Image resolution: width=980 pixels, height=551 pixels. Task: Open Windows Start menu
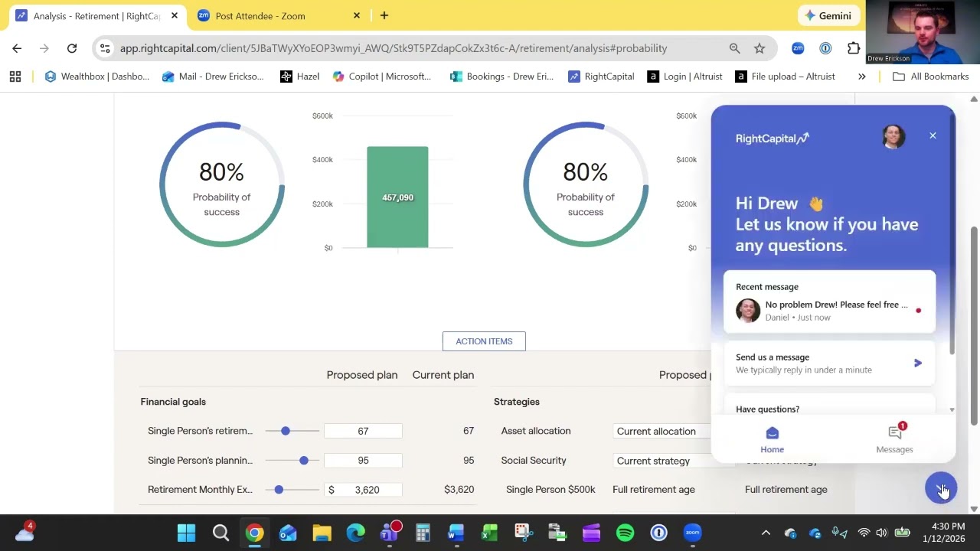[186, 533]
